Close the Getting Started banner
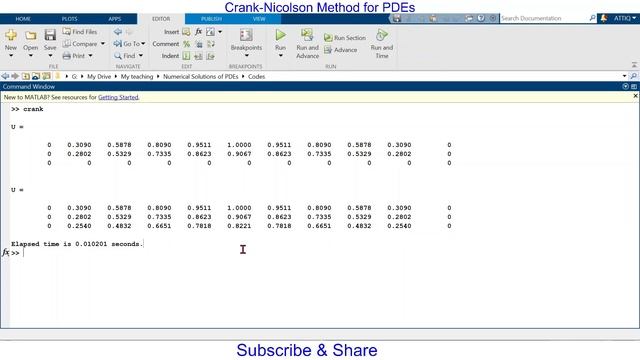Viewport: 640px width, 360px height. coord(635,96)
